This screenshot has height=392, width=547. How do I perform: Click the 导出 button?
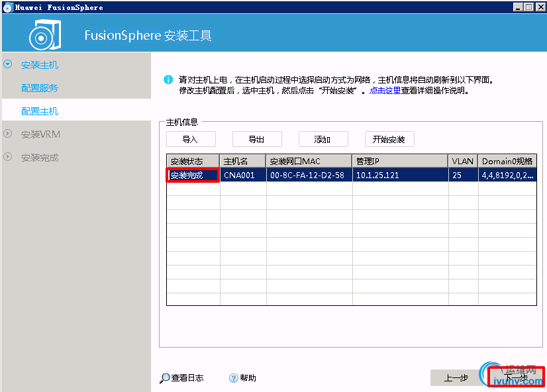coord(257,139)
